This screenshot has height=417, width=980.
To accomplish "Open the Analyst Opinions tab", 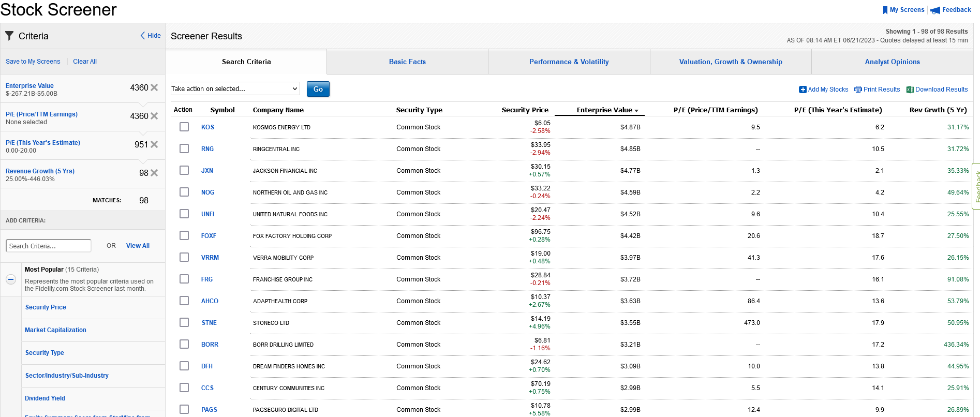I will coord(892,62).
